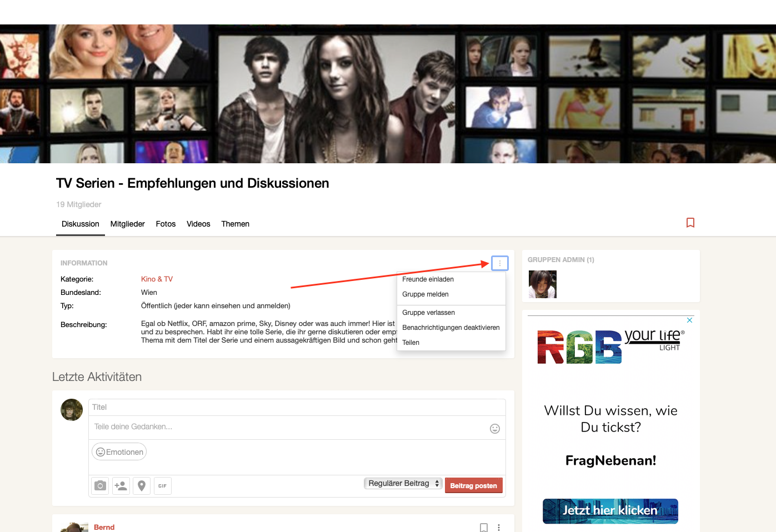776x532 pixels.
Task: Open the Kino & TV category link
Action: pos(157,279)
